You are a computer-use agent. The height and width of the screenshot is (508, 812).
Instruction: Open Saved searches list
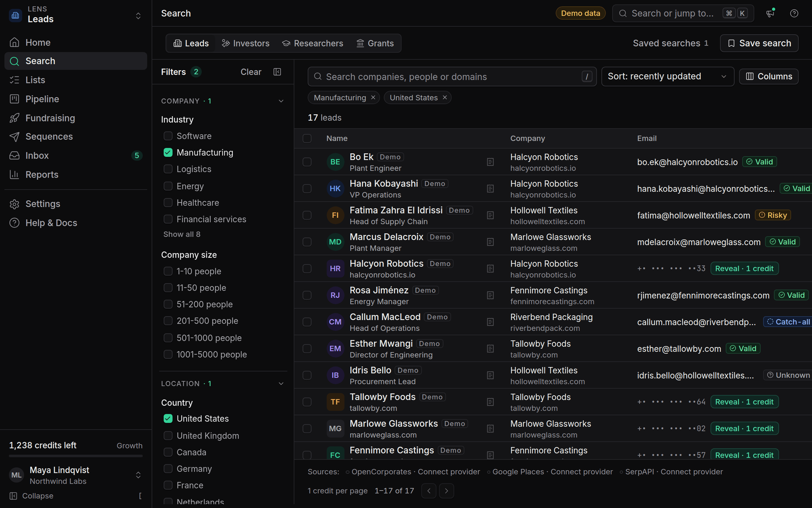pos(671,43)
